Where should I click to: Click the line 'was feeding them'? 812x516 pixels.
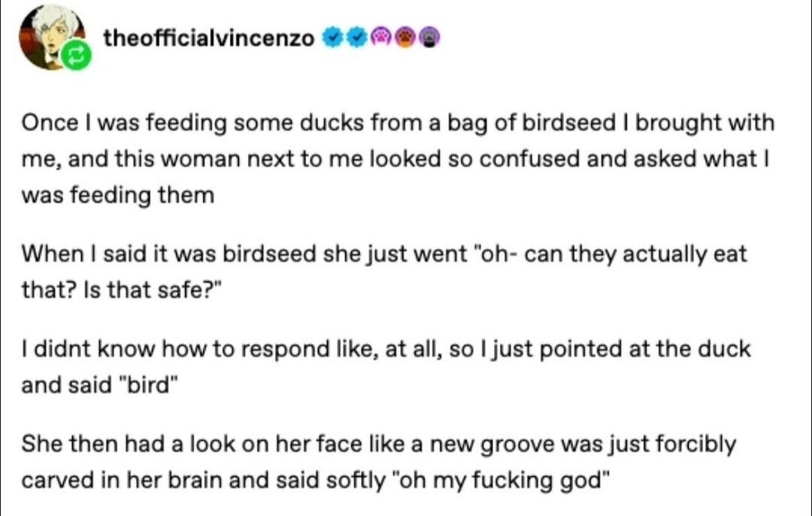pos(117,196)
